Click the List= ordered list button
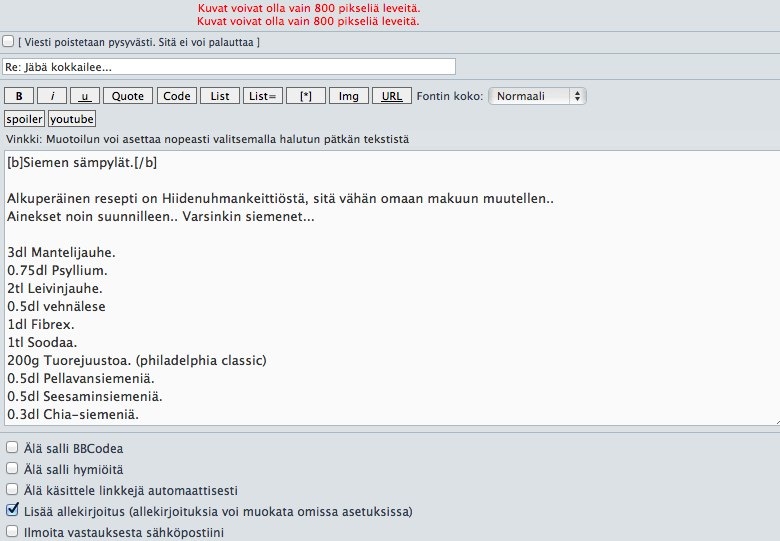 [x=262, y=96]
